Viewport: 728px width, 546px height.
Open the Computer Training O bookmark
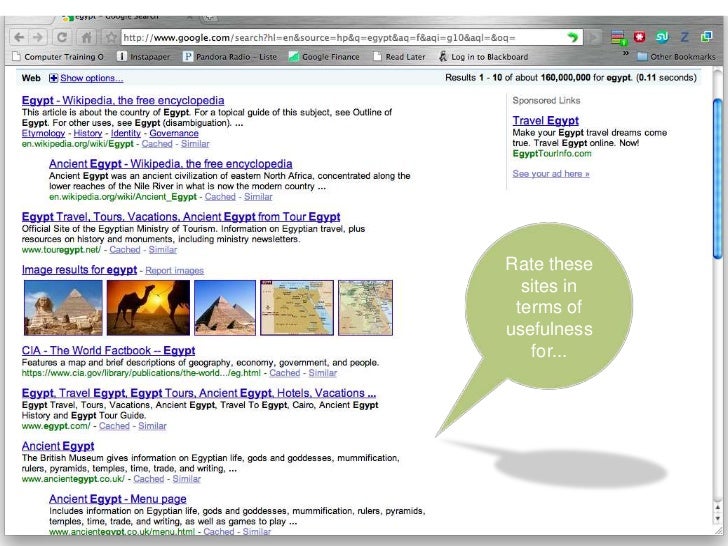pos(58,57)
